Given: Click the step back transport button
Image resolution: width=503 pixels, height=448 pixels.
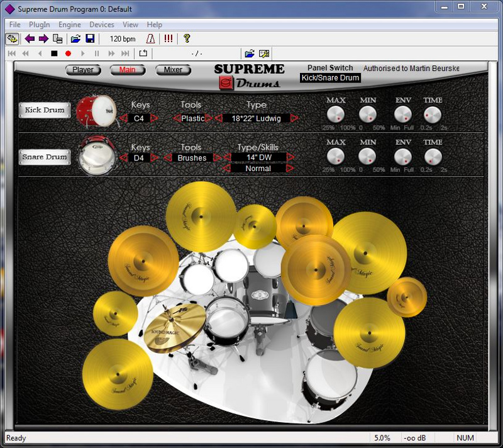Looking at the screenshot, I should point(40,53).
